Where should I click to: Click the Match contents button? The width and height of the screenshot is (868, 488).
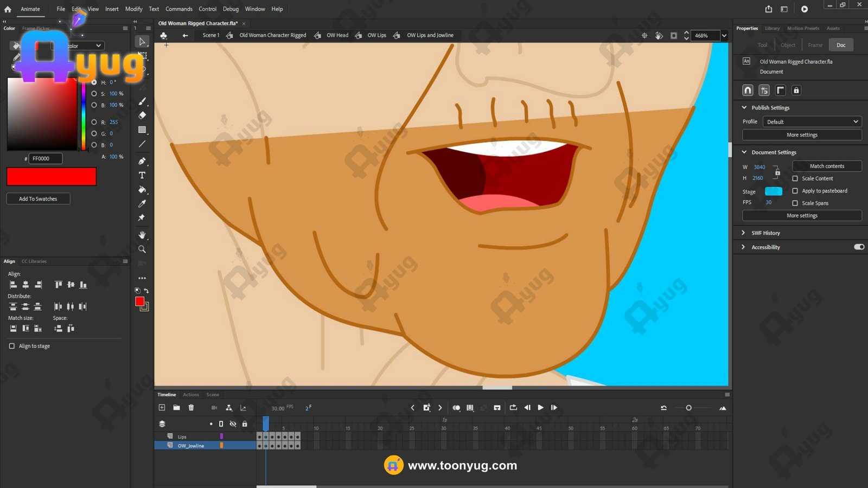(827, 166)
